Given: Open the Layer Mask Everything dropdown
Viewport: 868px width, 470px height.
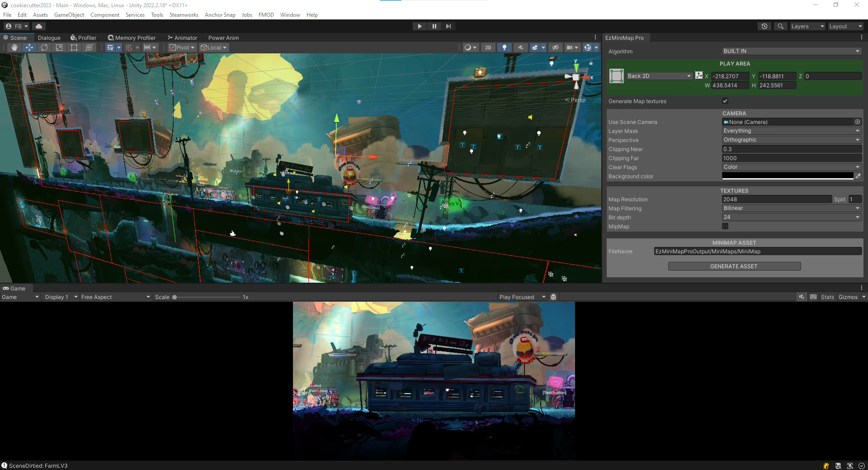Looking at the screenshot, I should pyautogui.click(x=792, y=131).
